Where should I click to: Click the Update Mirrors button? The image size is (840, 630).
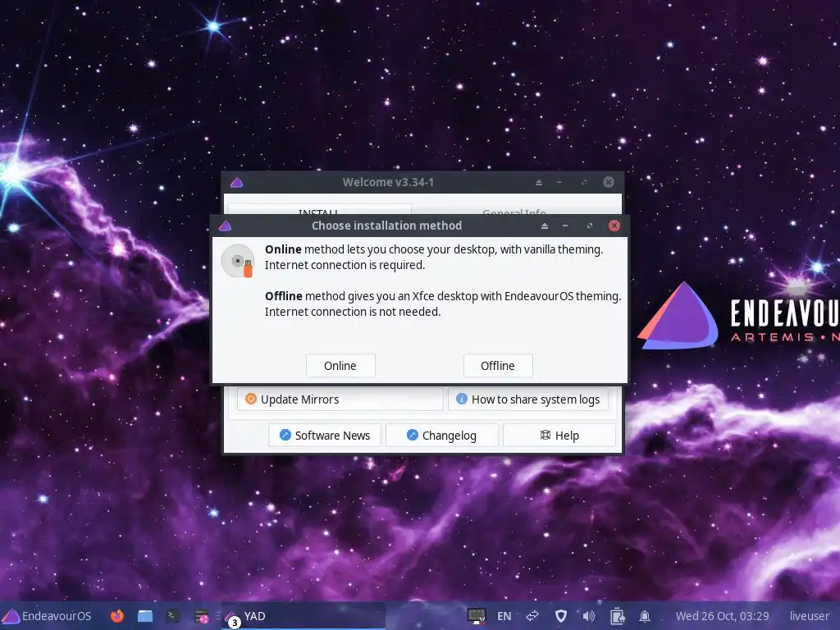click(x=340, y=399)
